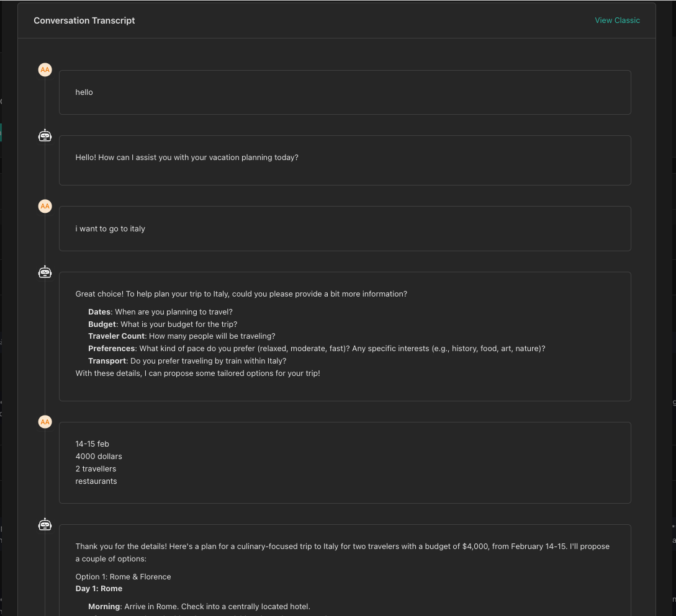Click the topmost user avatar in the transcript

(x=45, y=69)
